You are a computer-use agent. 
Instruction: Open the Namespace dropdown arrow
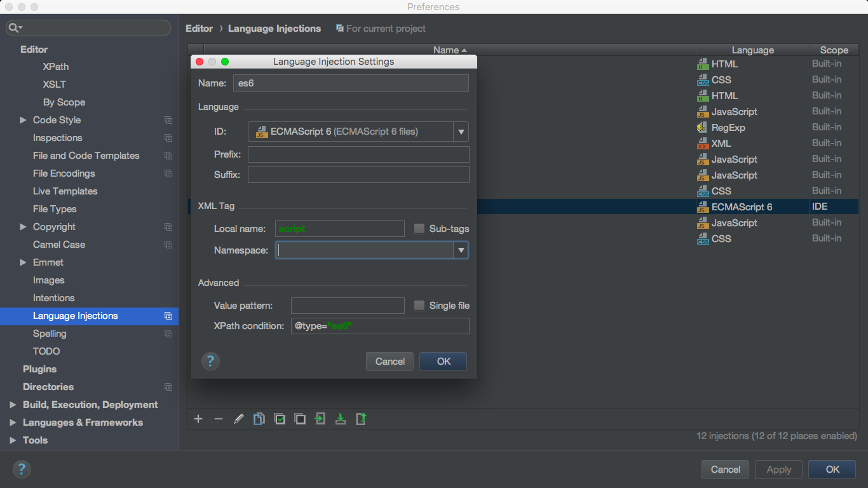461,250
